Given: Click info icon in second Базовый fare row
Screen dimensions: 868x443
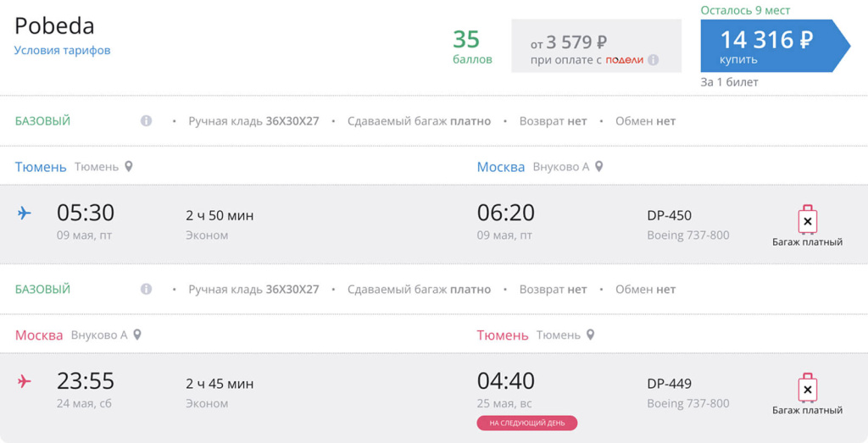Looking at the screenshot, I should pos(146,290).
